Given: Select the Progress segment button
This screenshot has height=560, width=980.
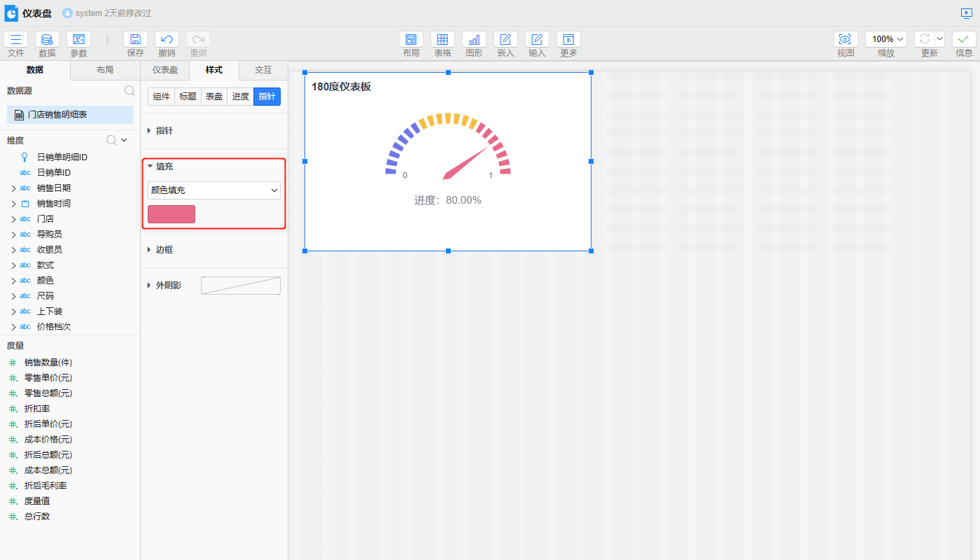Looking at the screenshot, I should coord(240,97).
